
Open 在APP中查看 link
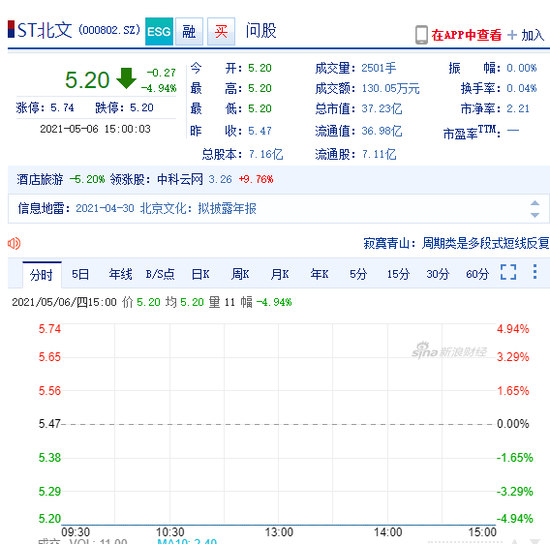tap(467, 35)
